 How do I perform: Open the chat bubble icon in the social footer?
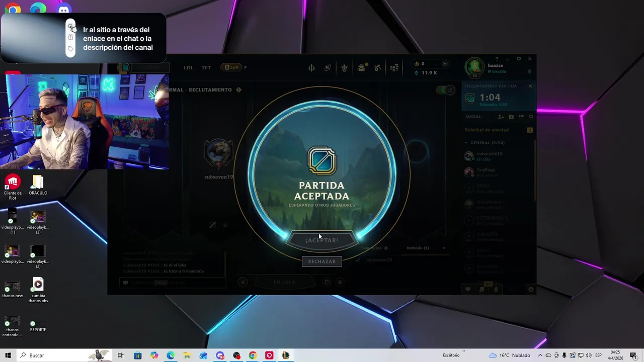click(x=468, y=289)
